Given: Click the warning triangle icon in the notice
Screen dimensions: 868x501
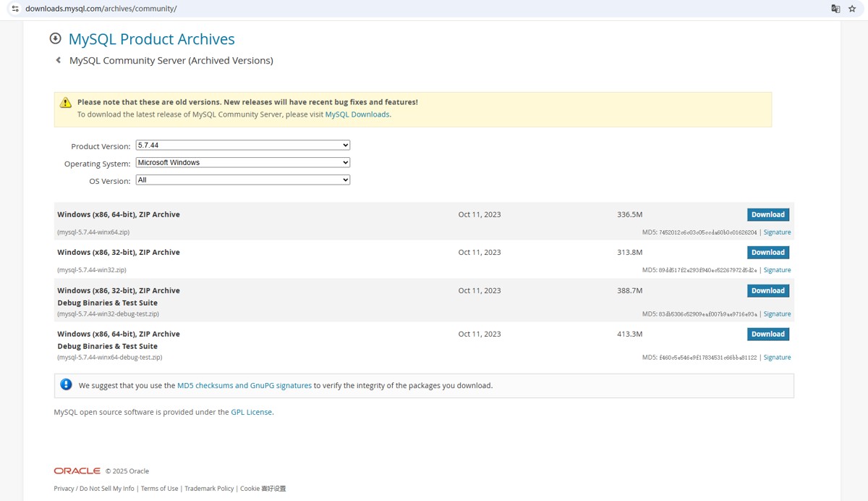Looking at the screenshot, I should point(66,103).
